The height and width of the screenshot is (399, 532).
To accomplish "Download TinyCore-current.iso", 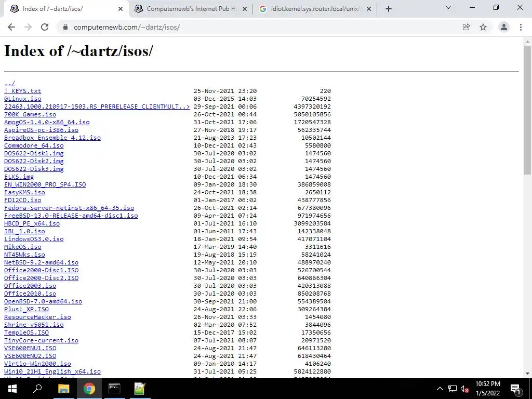I will (41, 341).
